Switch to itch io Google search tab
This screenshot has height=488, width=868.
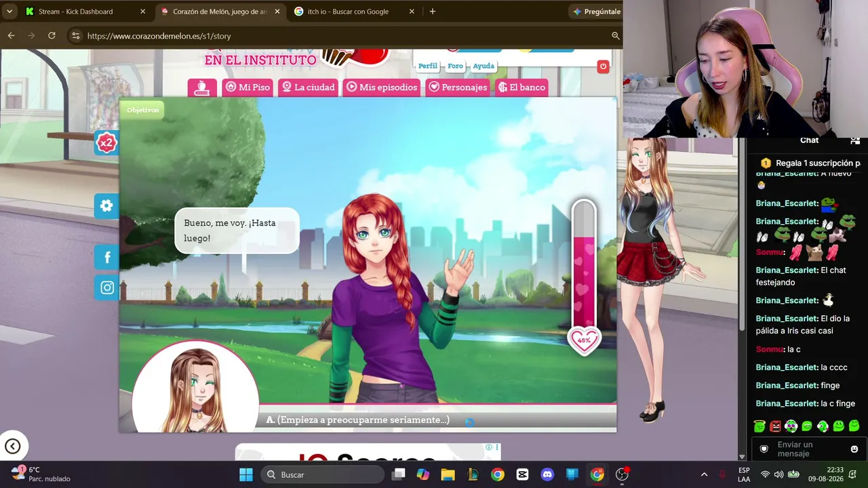[354, 12]
